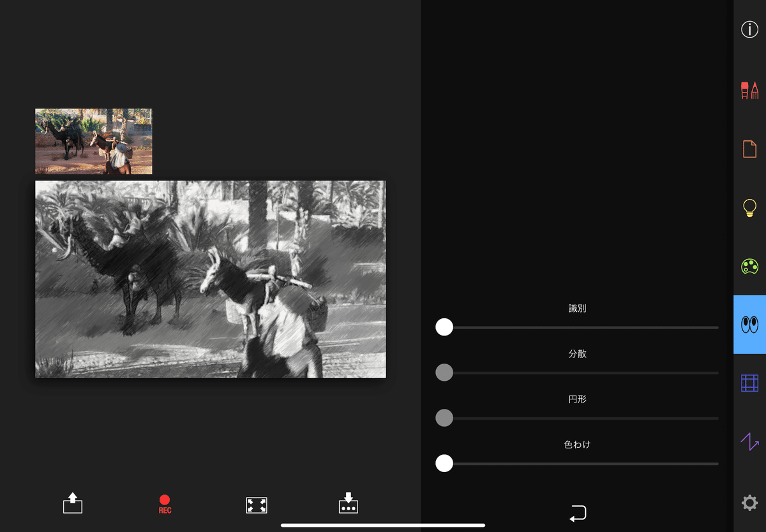
Task: Open the purple zigzag stroke icon
Action: pos(749,441)
